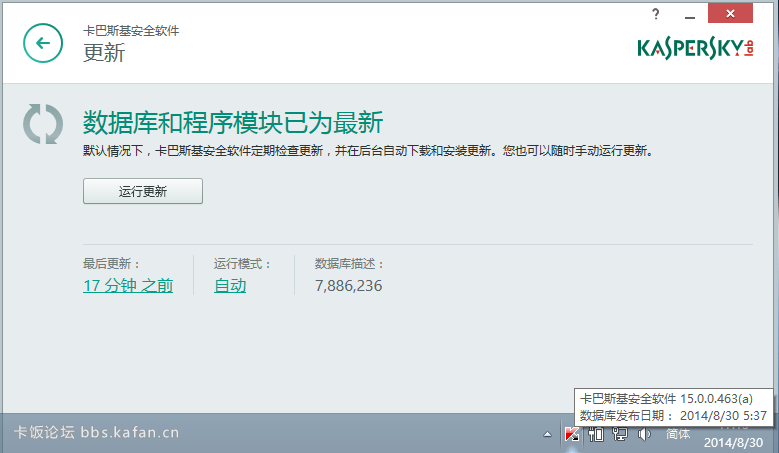Click the 最后更新 label
The width and height of the screenshot is (779, 453).
point(111,264)
